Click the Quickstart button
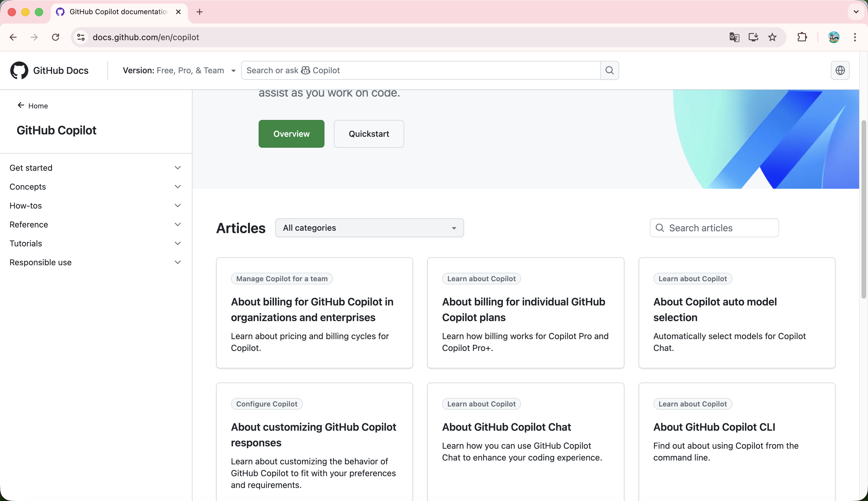 coord(369,134)
